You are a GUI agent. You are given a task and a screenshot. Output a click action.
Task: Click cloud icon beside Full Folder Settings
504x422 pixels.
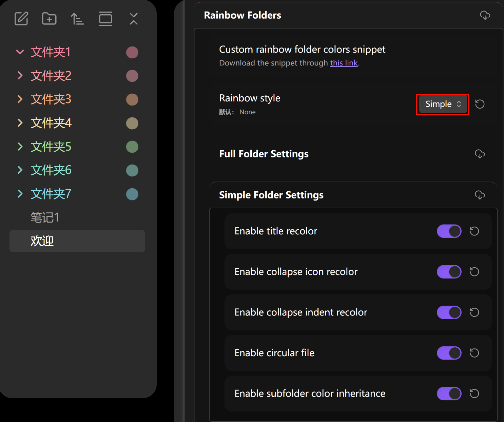(480, 154)
